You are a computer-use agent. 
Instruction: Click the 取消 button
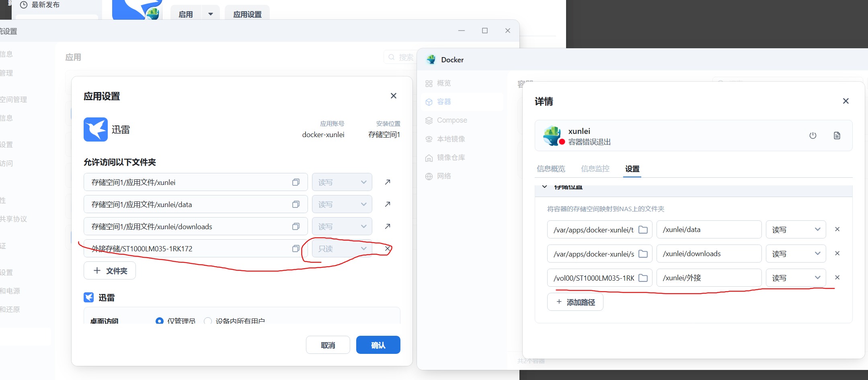[x=328, y=345]
